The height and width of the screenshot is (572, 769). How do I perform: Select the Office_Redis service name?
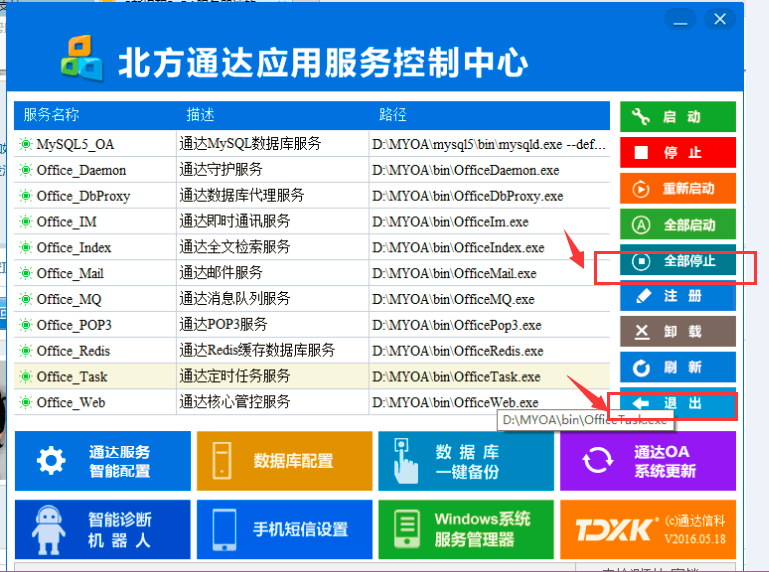coord(74,350)
